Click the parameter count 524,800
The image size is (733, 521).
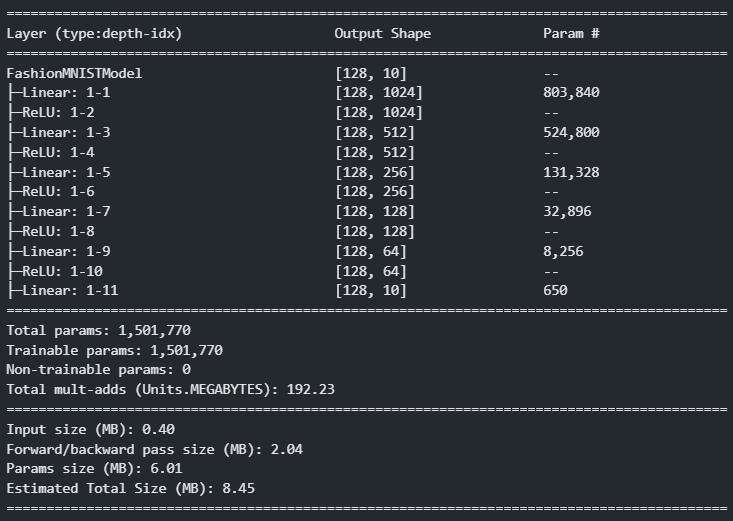pos(571,132)
